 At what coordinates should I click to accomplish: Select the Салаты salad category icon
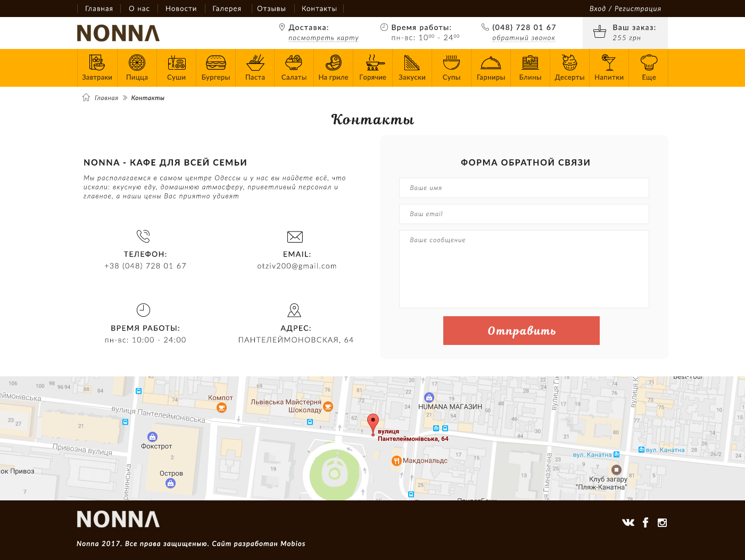tap(294, 63)
